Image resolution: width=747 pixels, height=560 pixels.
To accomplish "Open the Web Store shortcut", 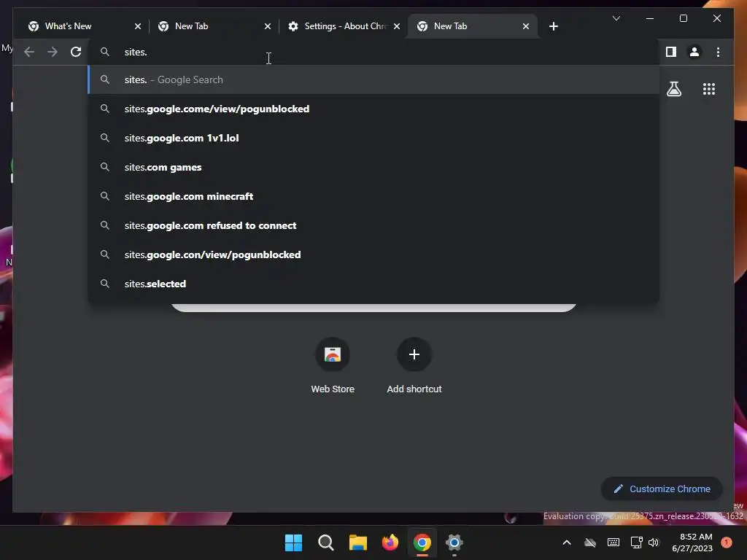I will click(x=333, y=366).
